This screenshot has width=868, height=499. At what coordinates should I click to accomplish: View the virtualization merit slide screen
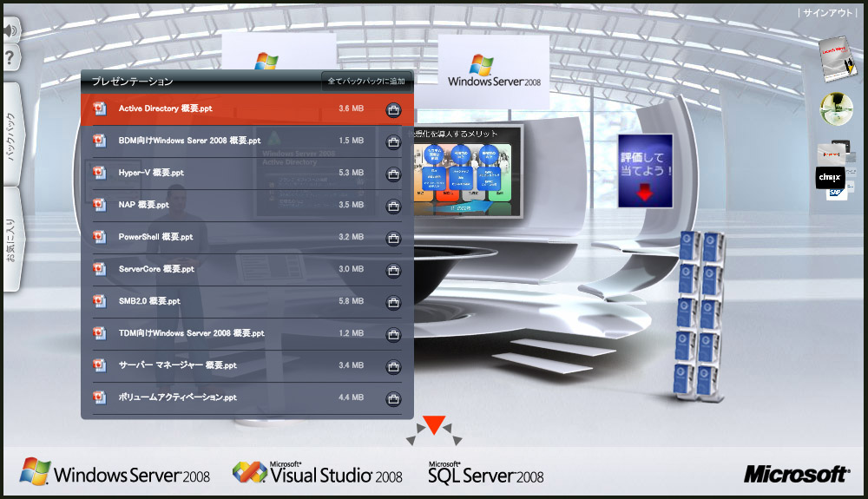pyautogui.click(x=468, y=173)
